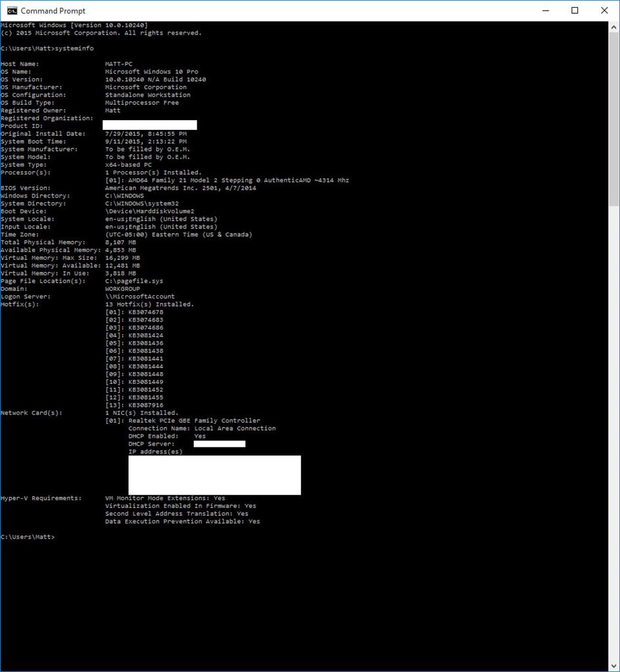Click 'C:\WINDOWS\system32' system directory
Screen dimensions: 620x672
click(x=142, y=203)
